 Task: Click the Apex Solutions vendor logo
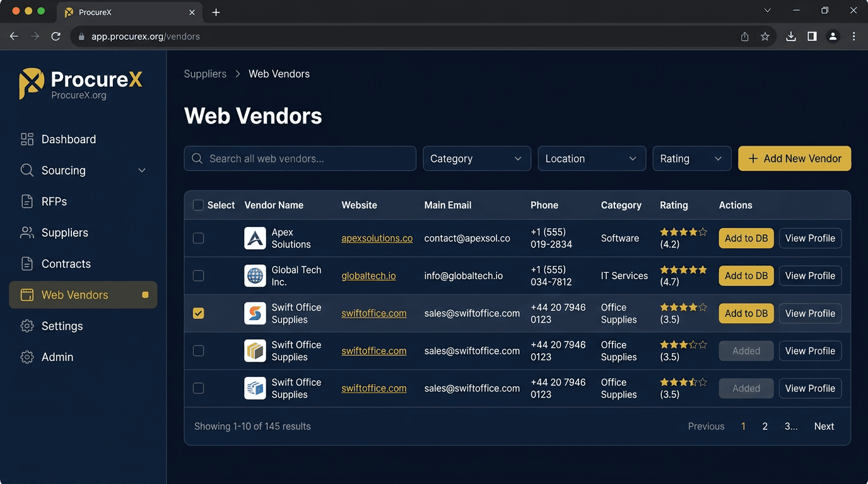(255, 238)
